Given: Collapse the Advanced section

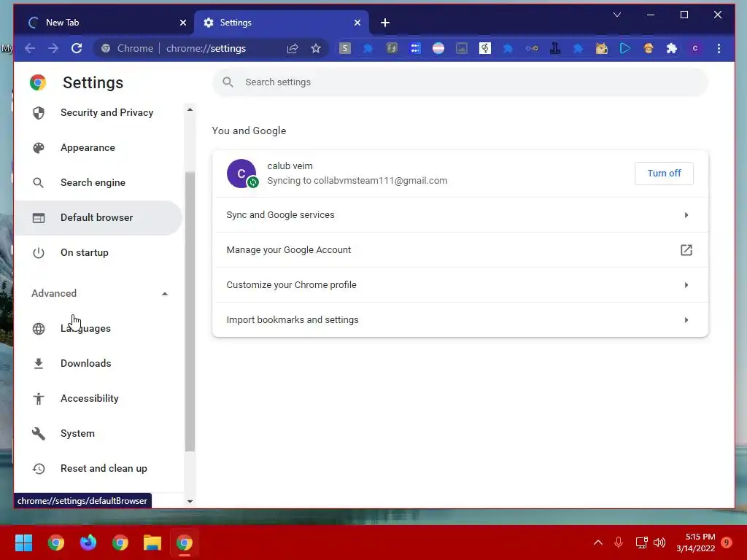Looking at the screenshot, I should [x=99, y=293].
